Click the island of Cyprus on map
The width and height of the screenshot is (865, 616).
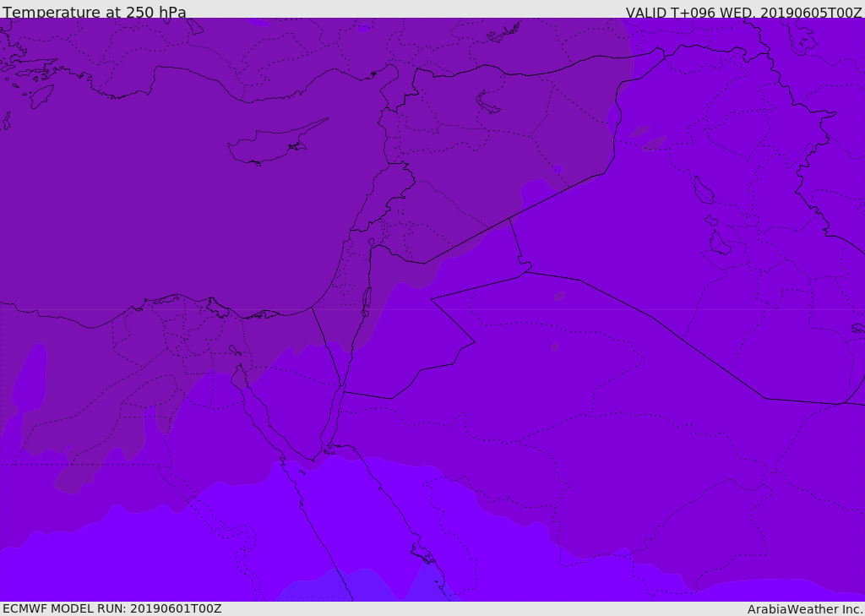point(276,143)
